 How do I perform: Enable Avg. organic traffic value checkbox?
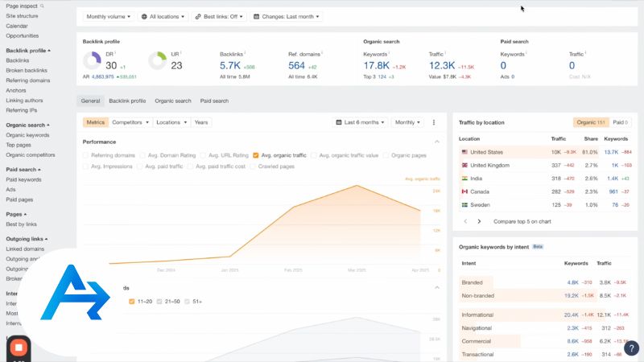tap(314, 155)
